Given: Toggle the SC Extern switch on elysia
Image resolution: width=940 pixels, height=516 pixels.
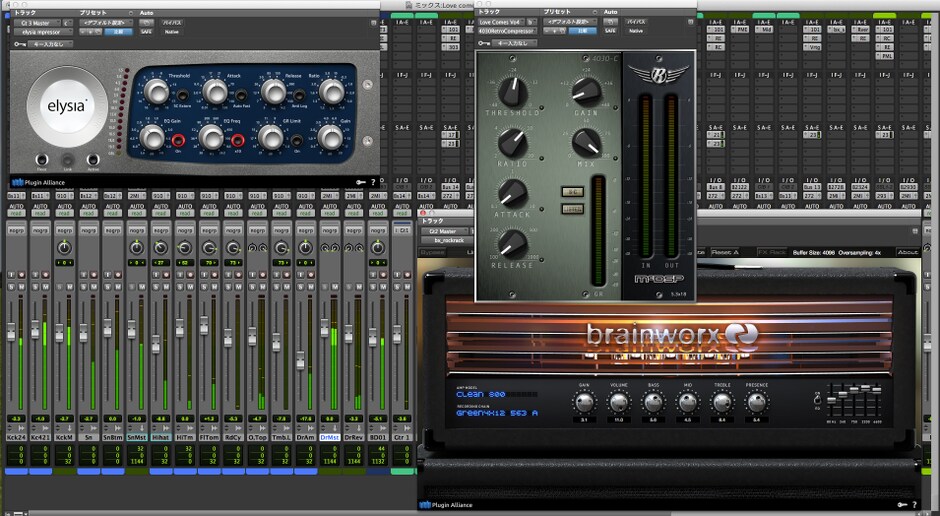Looking at the screenshot, I should pyautogui.click(x=182, y=95).
